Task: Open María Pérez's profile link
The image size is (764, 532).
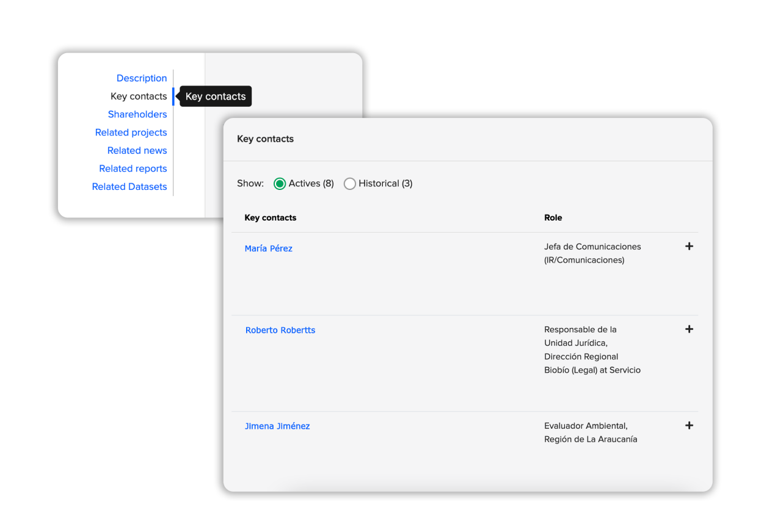Action: [x=268, y=248]
